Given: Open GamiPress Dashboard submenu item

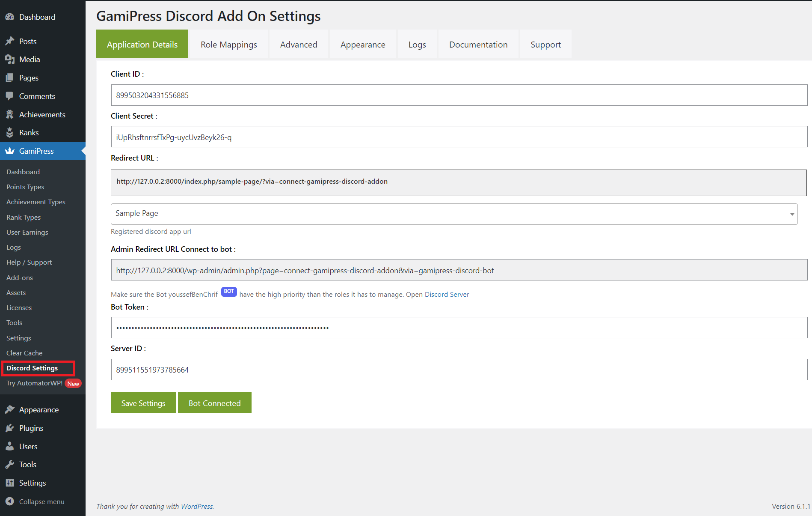Looking at the screenshot, I should point(23,172).
